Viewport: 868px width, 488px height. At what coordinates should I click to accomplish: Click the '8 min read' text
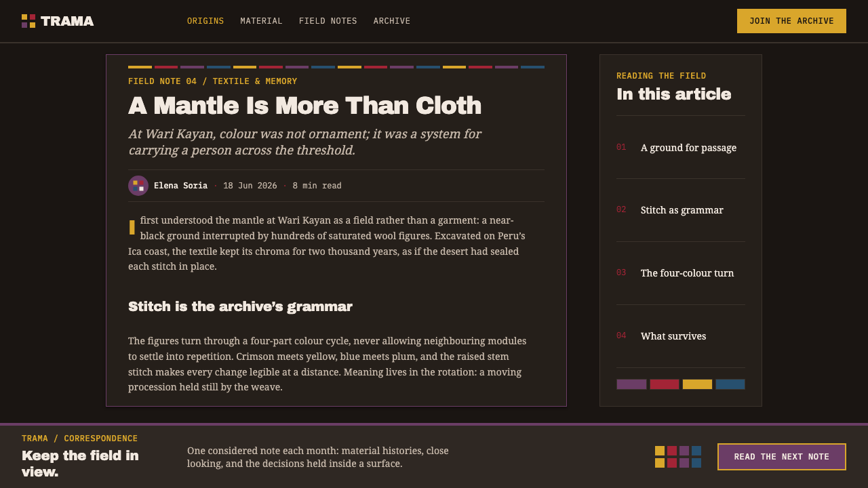click(x=317, y=186)
